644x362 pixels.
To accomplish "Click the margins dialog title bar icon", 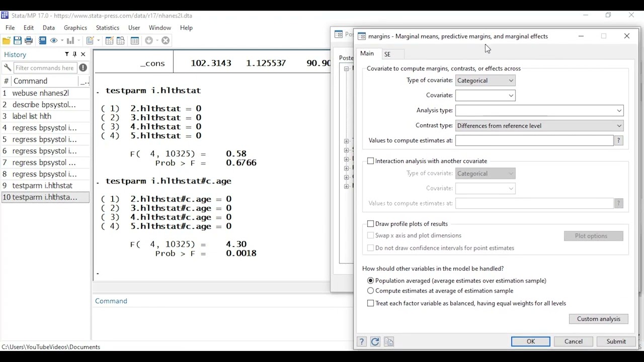I will pyautogui.click(x=361, y=36).
